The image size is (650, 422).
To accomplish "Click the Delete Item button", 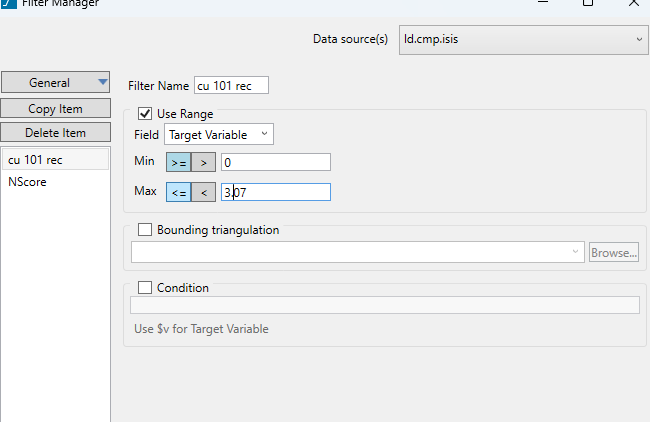I will pos(56,133).
